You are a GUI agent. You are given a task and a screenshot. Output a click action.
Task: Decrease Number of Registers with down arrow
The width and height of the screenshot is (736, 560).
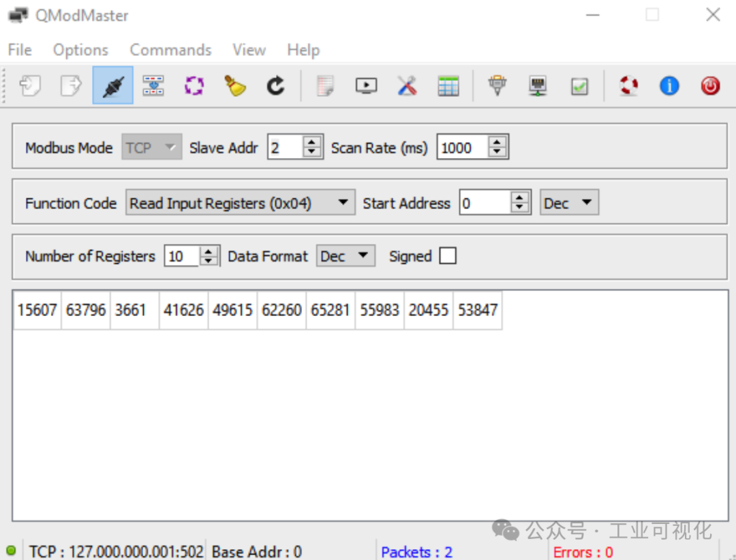pos(209,260)
